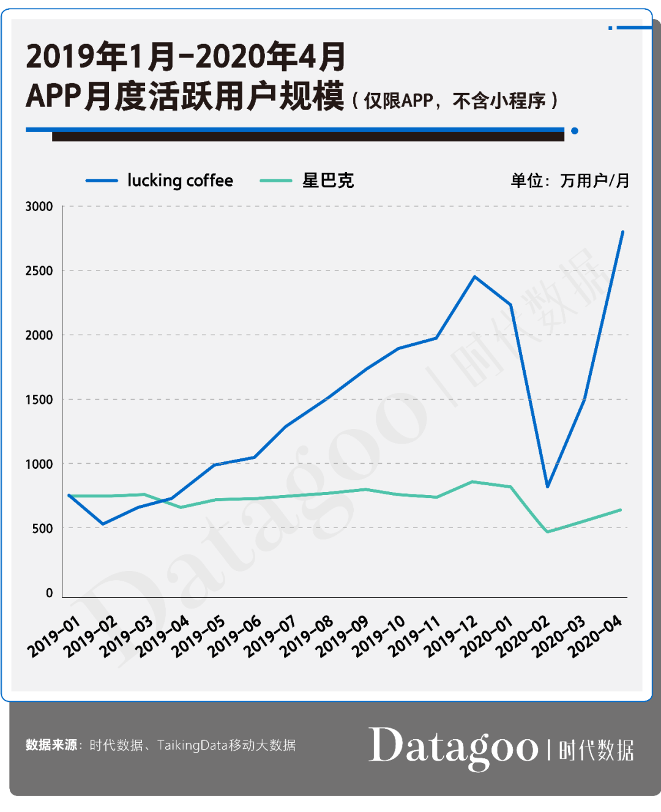Click the x-axis label 2019-06
Screen dimensions: 661x812
point(234,637)
